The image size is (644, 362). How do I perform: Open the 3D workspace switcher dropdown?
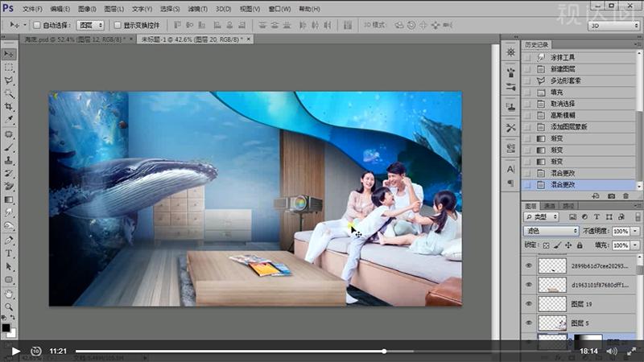pyautogui.click(x=614, y=26)
